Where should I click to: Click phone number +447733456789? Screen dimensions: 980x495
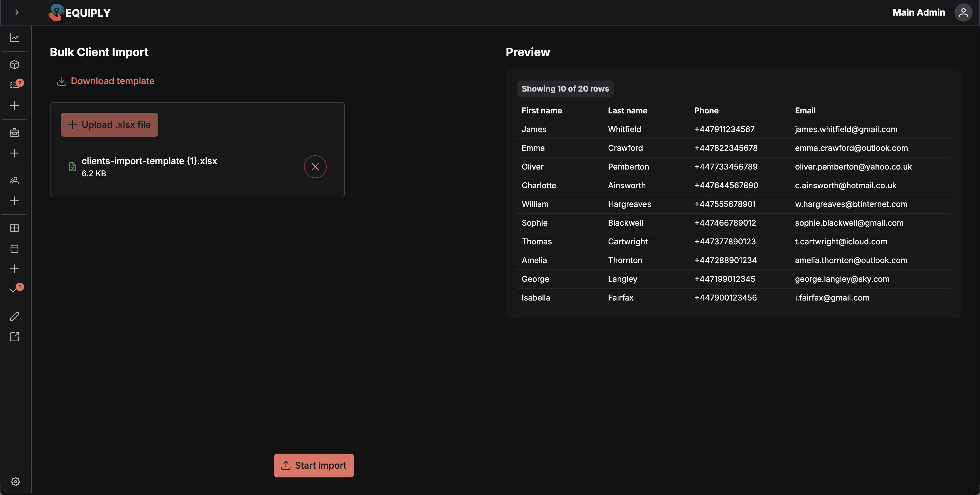pyautogui.click(x=725, y=167)
